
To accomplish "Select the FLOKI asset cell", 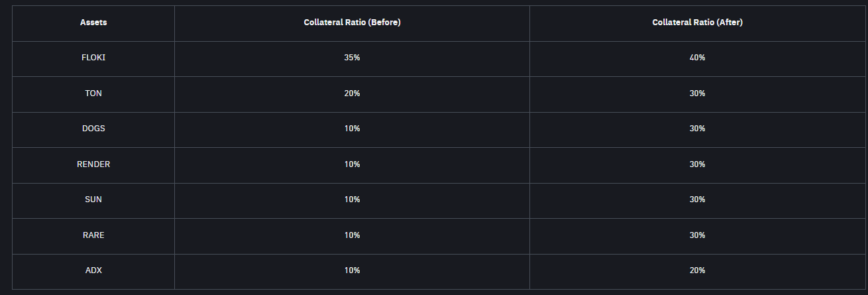I will click(93, 58).
